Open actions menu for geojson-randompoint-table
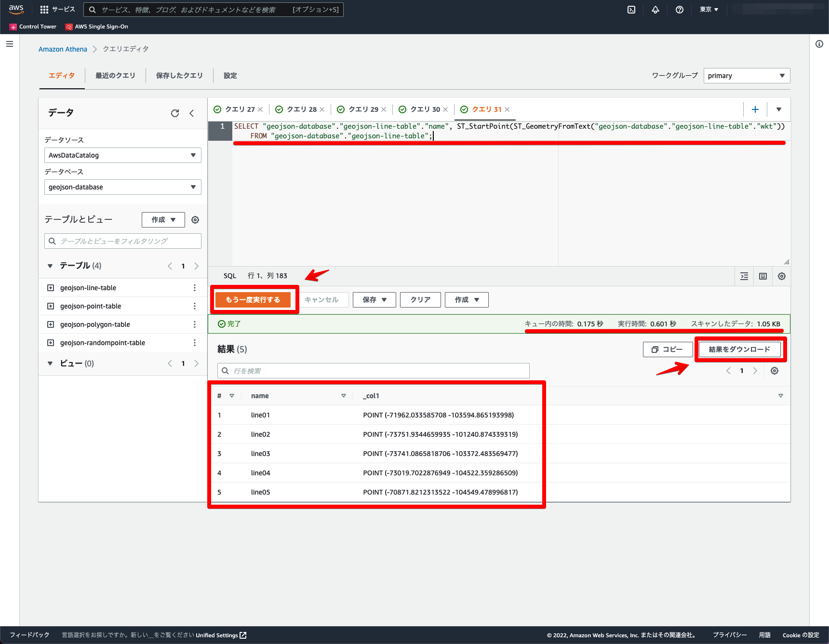Image resolution: width=829 pixels, height=644 pixels. coord(195,343)
